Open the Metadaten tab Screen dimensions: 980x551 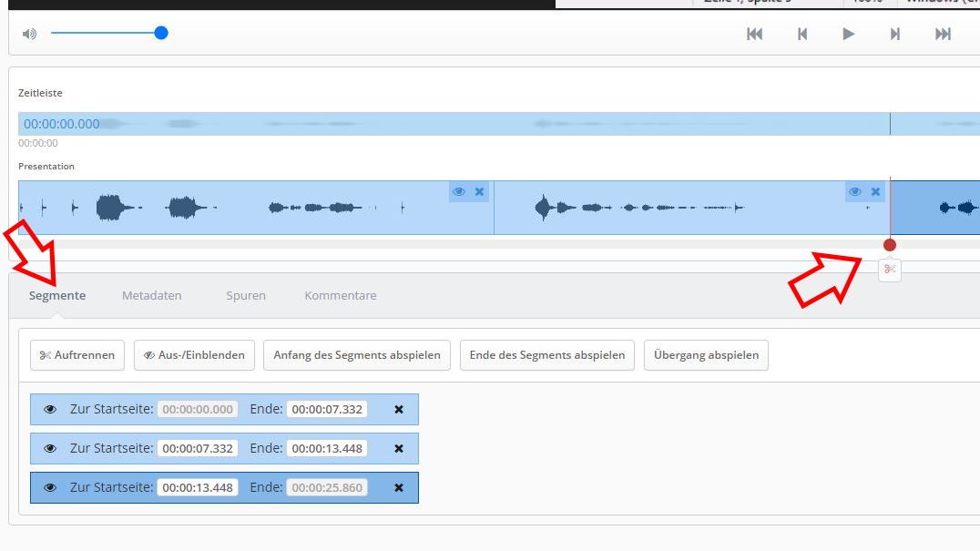coord(152,295)
